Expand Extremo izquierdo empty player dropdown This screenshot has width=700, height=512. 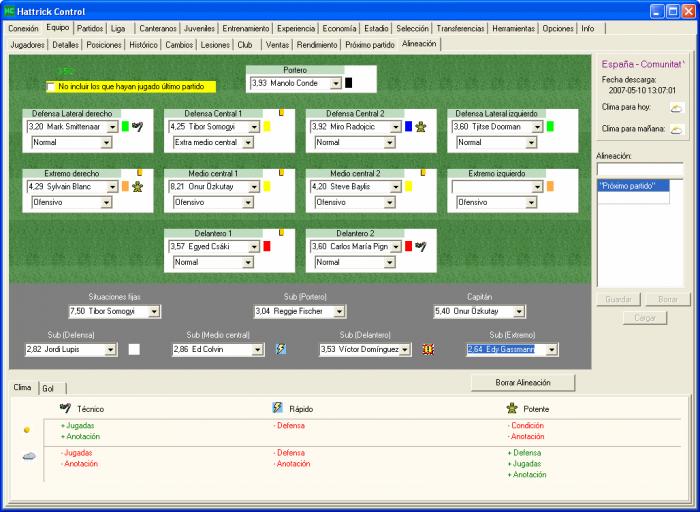tap(537, 187)
